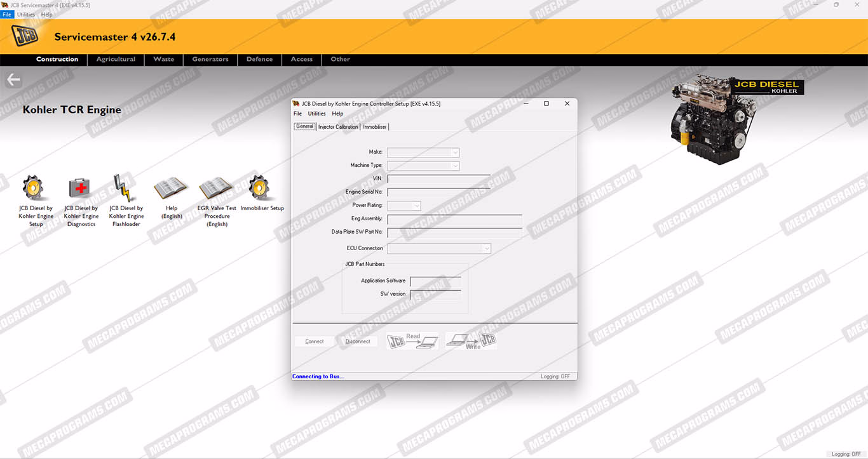This screenshot has height=459, width=868.
Task: Restore down the main Servicemaster window
Action: coord(836,4)
